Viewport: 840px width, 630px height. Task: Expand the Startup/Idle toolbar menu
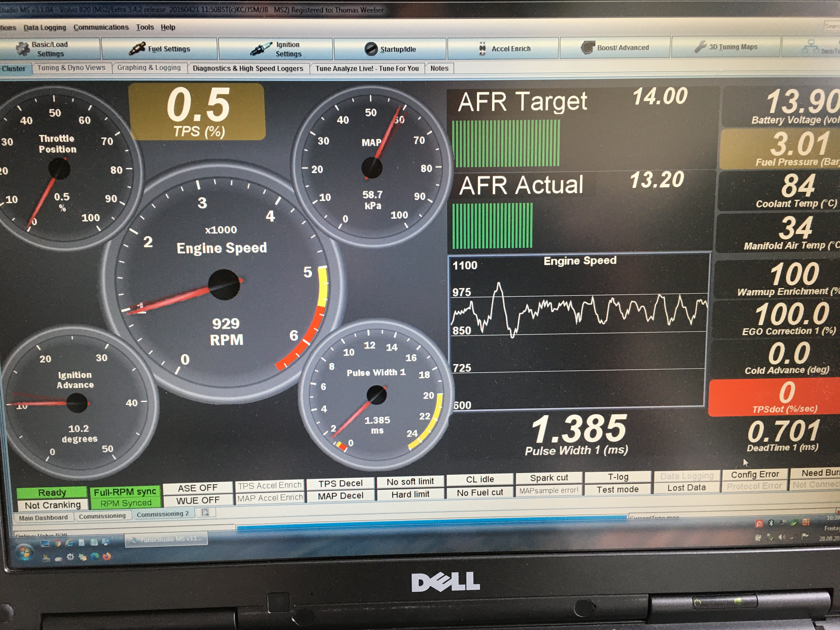(x=390, y=49)
